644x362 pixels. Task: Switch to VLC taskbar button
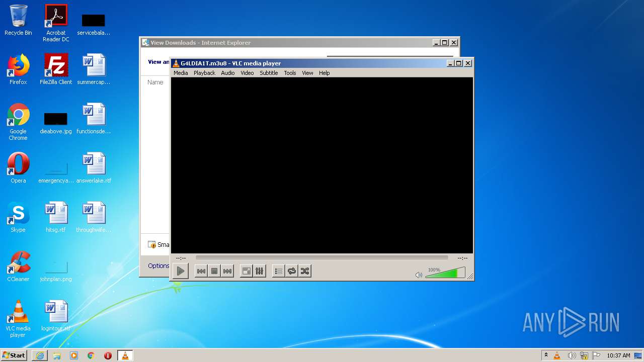125,355
